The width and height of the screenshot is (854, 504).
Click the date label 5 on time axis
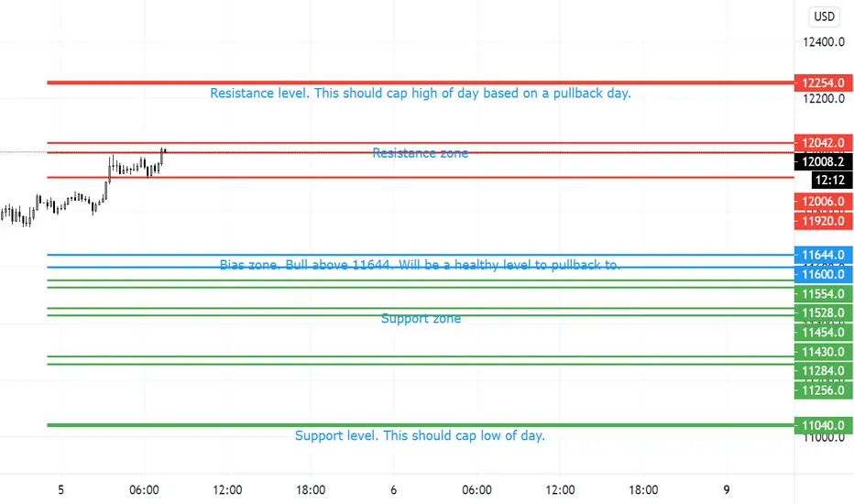coord(61,490)
